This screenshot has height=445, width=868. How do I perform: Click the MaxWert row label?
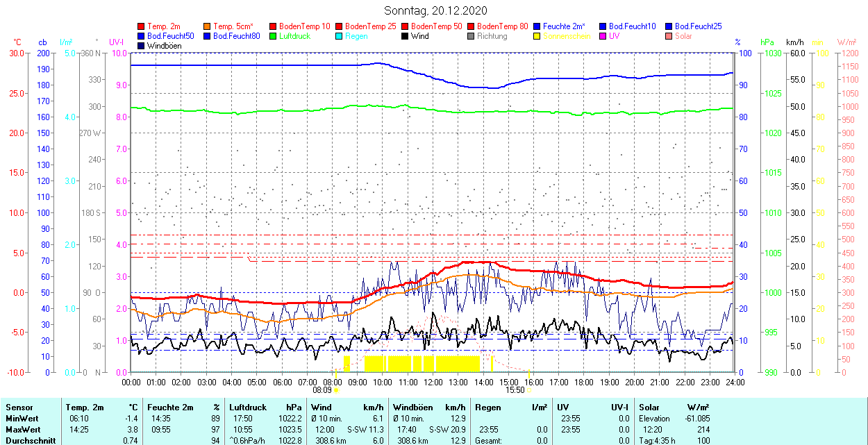click(21, 430)
